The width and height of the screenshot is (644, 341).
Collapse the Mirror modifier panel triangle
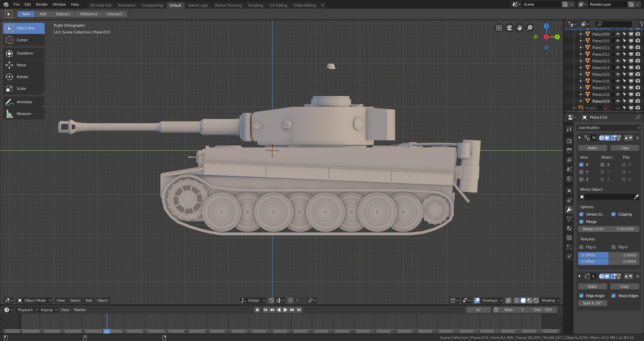[579, 138]
